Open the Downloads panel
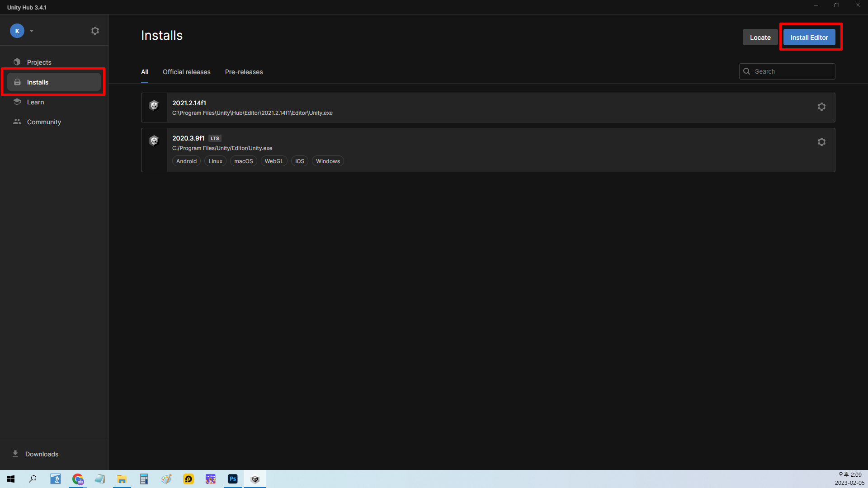Image resolution: width=868 pixels, height=488 pixels. [42, 454]
